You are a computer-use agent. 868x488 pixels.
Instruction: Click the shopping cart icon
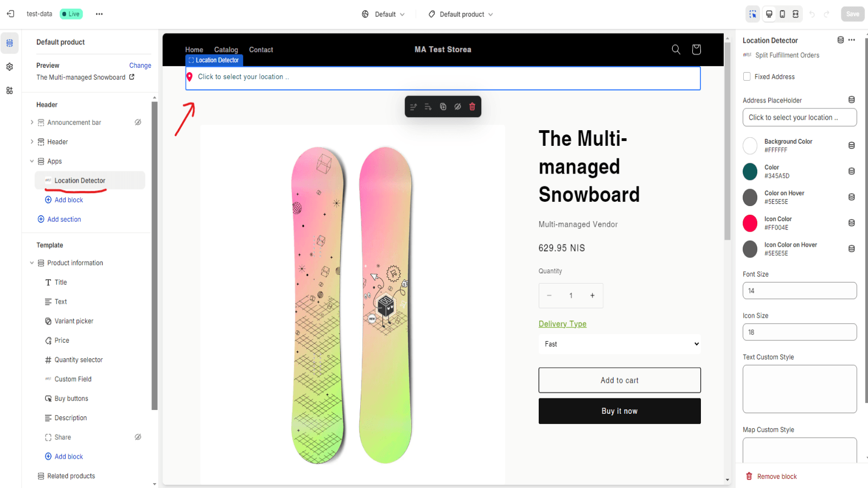click(697, 49)
